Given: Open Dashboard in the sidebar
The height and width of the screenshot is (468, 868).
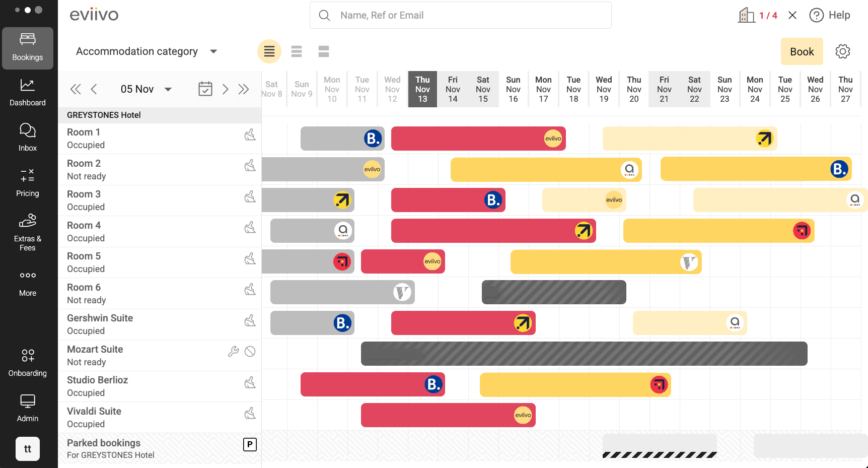Looking at the screenshot, I should [x=28, y=92].
